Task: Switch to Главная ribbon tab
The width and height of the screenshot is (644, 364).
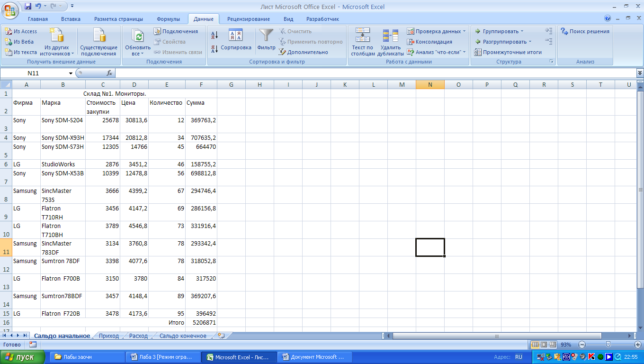Action: click(38, 19)
